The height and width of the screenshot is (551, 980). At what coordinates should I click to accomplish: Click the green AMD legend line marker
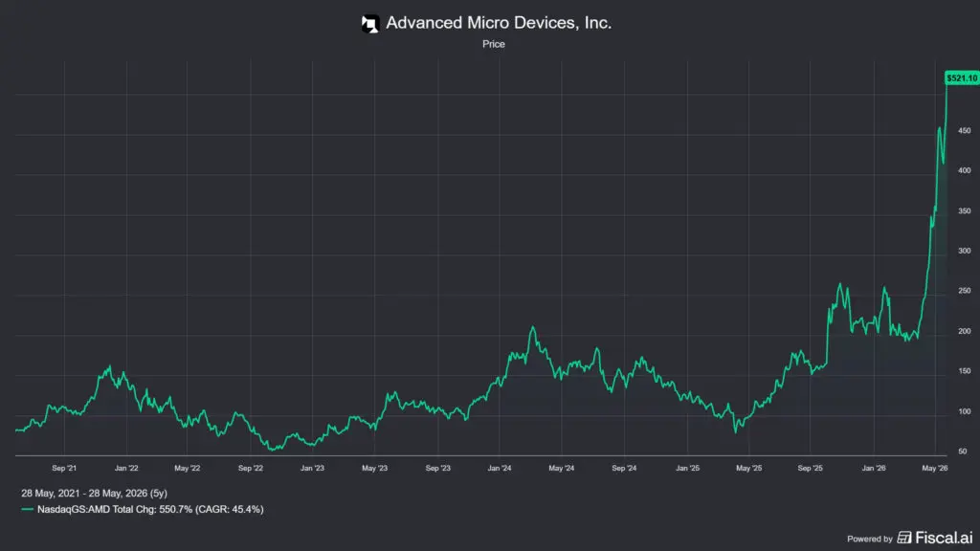(27, 509)
